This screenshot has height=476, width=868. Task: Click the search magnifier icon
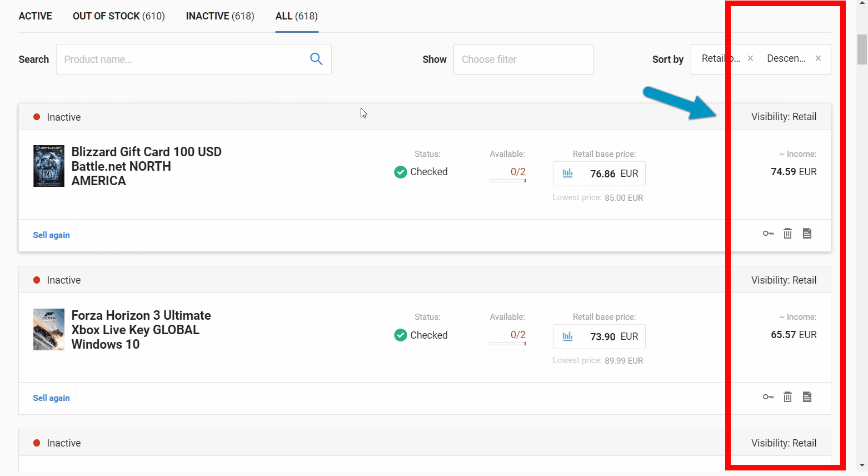coord(316,59)
